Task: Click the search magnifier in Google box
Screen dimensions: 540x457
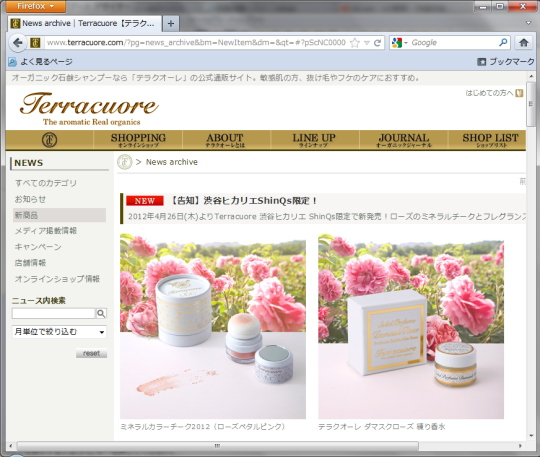Action: 503,42
